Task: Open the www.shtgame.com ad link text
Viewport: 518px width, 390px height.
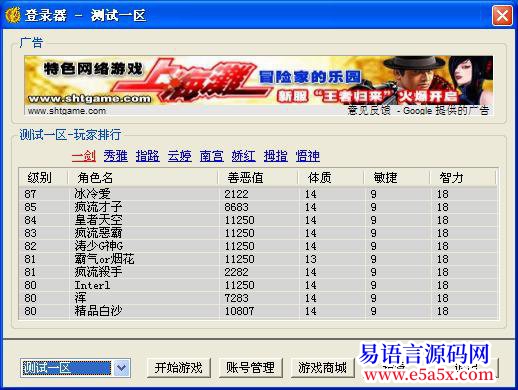Action: (x=67, y=111)
